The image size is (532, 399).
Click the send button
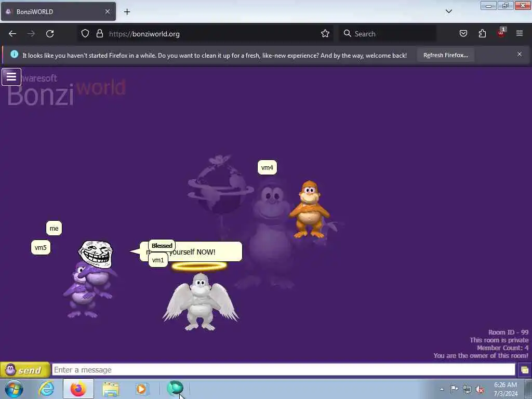(x=25, y=370)
